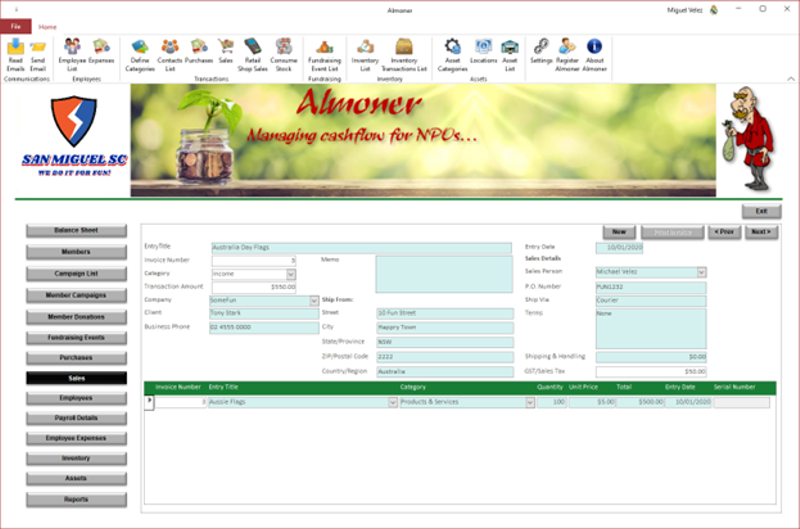Open Reports from the sidebar

tap(76, 500)
